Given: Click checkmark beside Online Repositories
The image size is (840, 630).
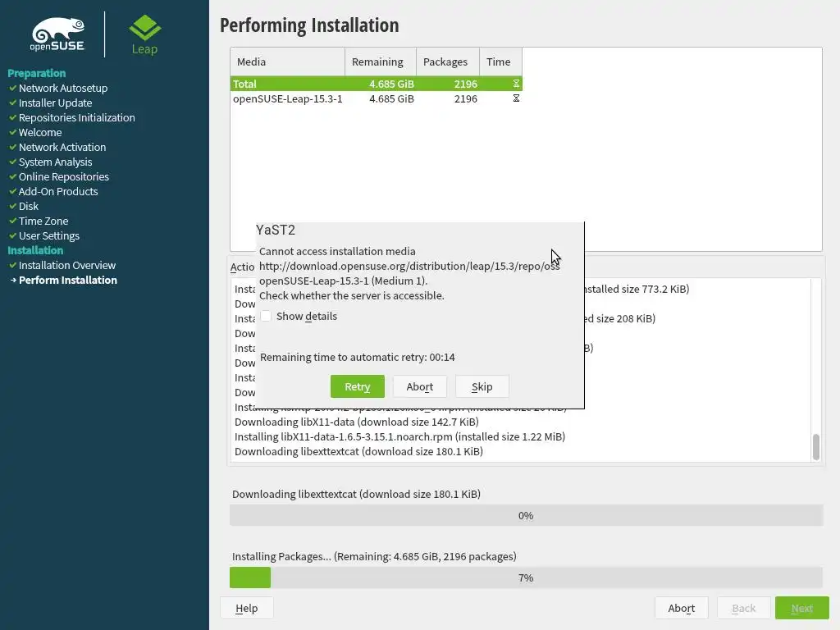Looking at the screenshot, I should click(x=13, y=176).
